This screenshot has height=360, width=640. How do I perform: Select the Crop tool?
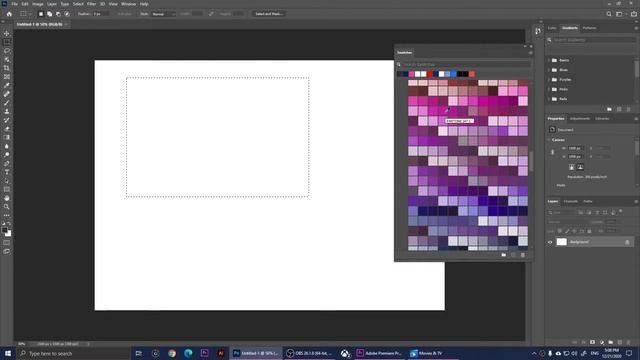(7, 68)
